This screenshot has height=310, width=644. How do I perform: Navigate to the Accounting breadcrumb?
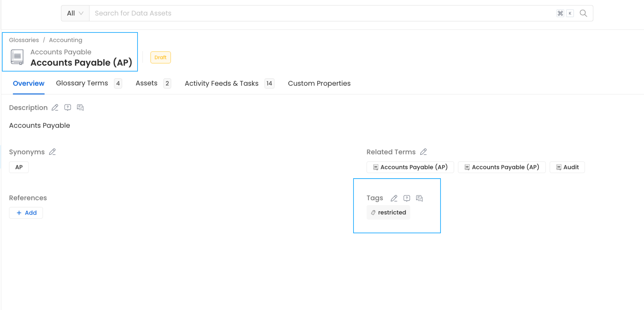coord(65,40)
